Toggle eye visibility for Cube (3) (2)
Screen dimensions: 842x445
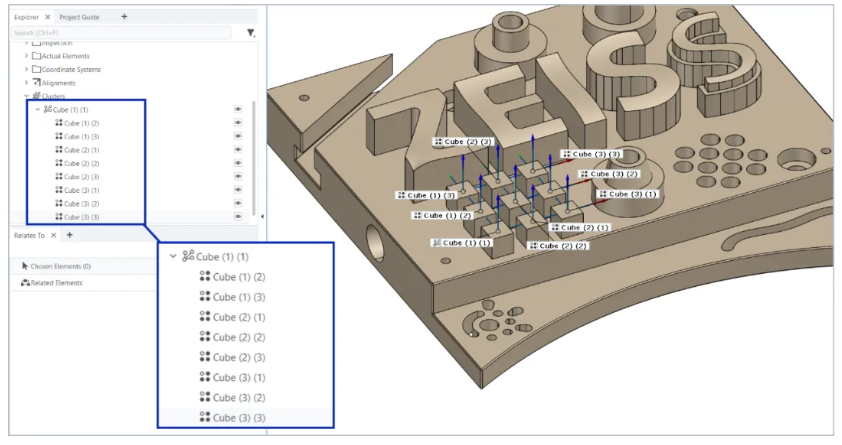tap(238, 203)
